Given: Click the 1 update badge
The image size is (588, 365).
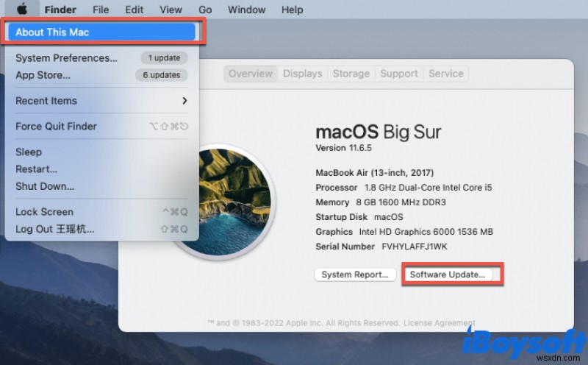Looking at the screenshot, I should pyautogui.click(x=164, y=58).
